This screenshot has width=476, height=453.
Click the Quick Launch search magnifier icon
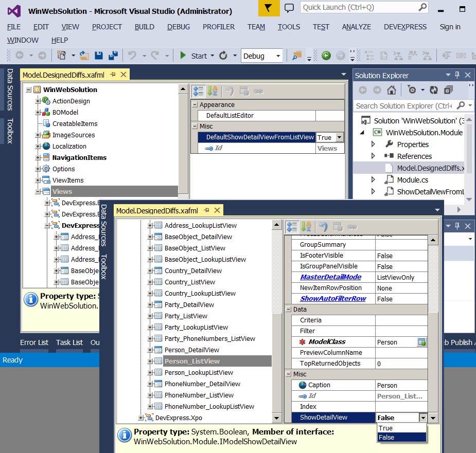(422, 7)
